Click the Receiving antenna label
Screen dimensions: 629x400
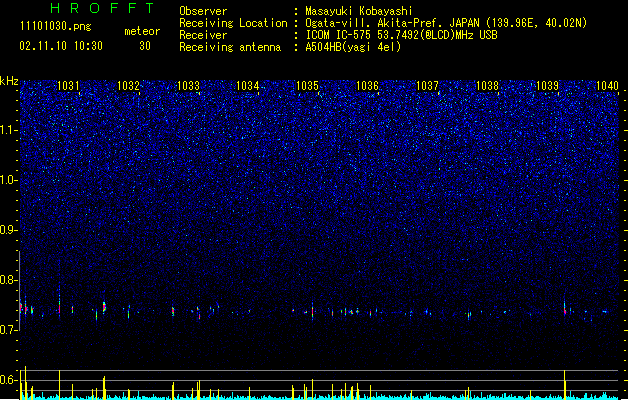230,47
